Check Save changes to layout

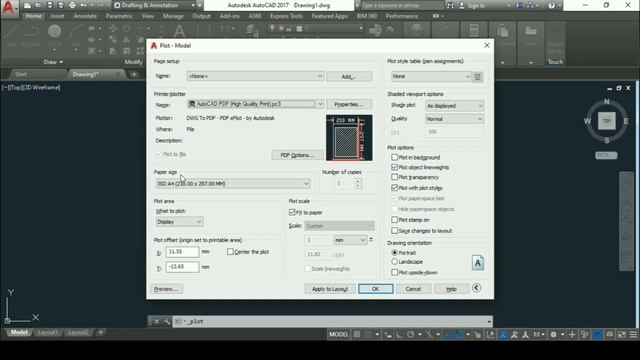click(x=394, y=231)
